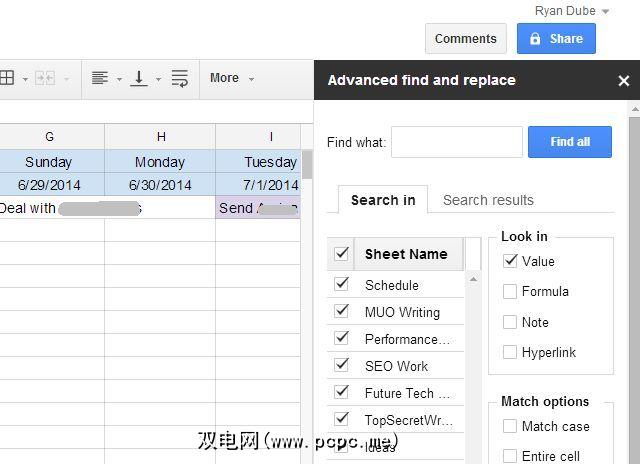This screenshot has height=464, width=640.
Task: Enable the Match case option
Action: (x=510, y=426)
